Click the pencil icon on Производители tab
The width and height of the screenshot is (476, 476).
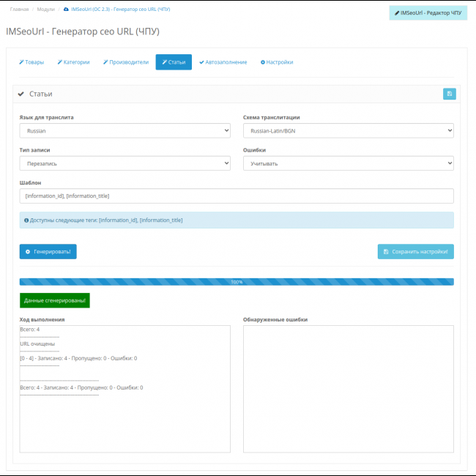pyautogui.click(x=105, y=62)
